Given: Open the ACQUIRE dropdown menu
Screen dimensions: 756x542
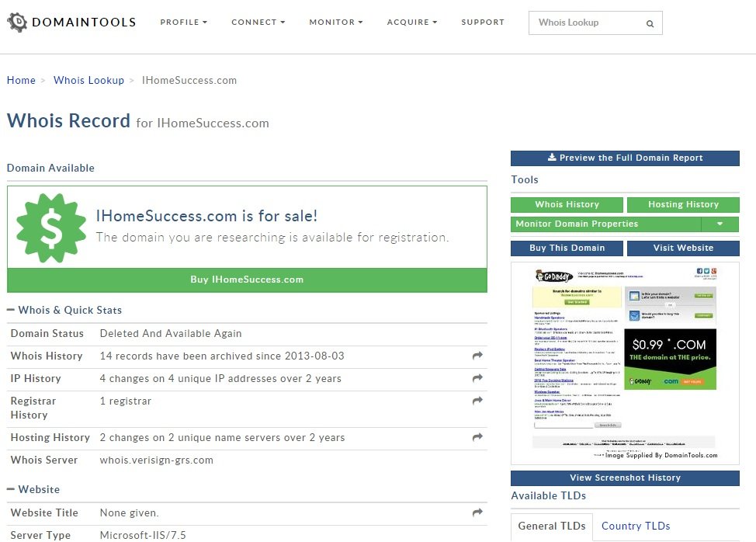Looking at the screenshot, I should [412, 23].
